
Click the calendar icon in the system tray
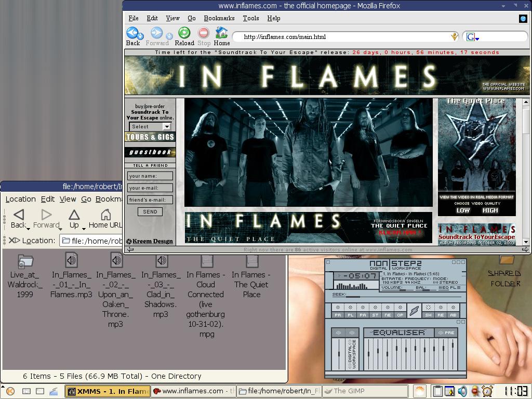[449, 391]
